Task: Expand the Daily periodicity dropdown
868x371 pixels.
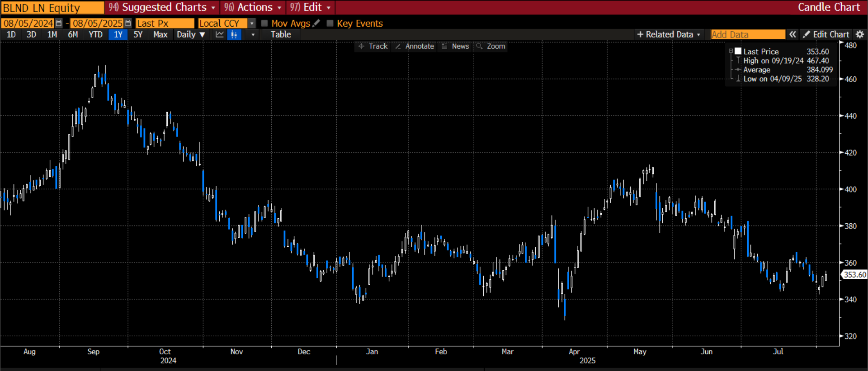Action: click(191, 34)
